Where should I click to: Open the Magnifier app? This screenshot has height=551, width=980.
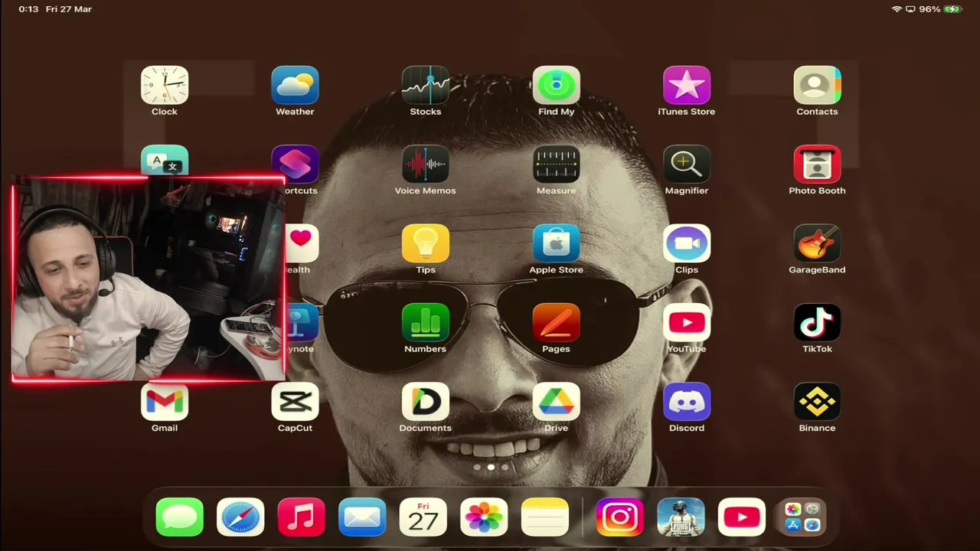coord(687,164)
